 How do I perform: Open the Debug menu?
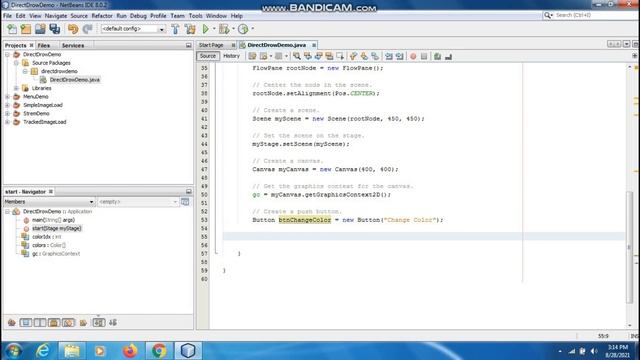[138, 16]
